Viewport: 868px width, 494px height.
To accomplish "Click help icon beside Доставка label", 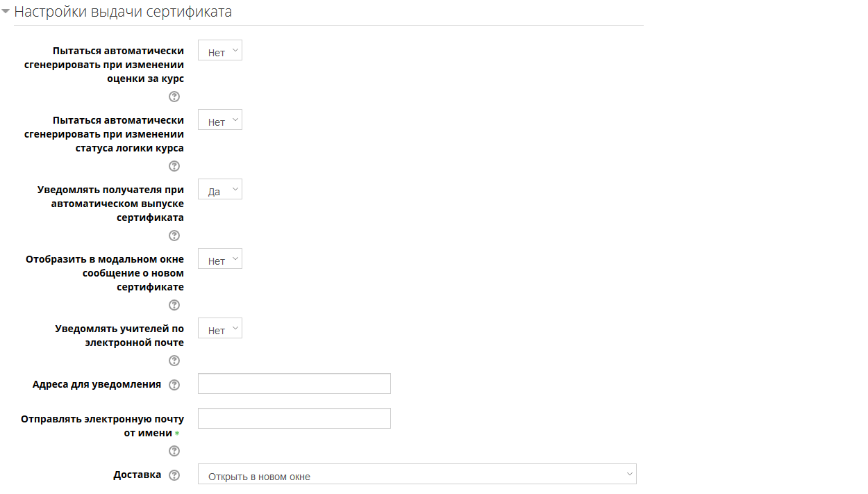I will pyautogui.click(x=174, y=475).
